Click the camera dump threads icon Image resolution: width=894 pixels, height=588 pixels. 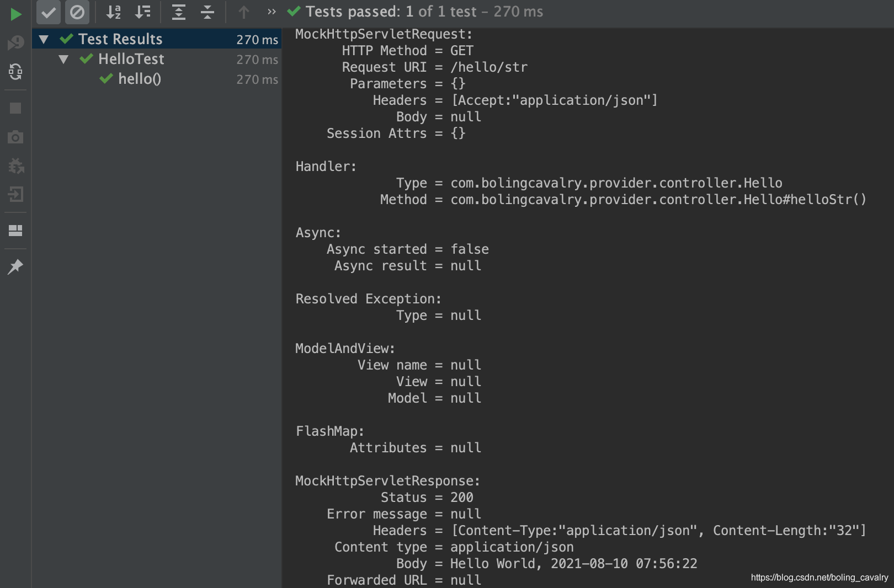tap(15, 137)
